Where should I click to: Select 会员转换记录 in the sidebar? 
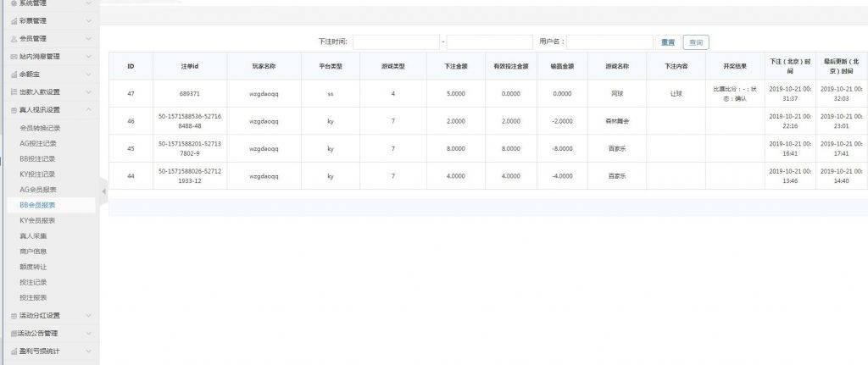click(40, 128)
